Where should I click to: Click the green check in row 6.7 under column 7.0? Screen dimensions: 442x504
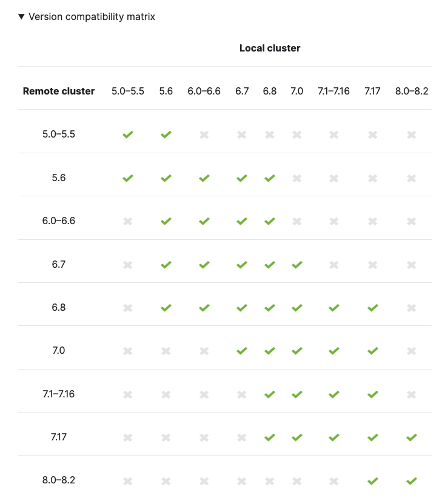point(297,265)
